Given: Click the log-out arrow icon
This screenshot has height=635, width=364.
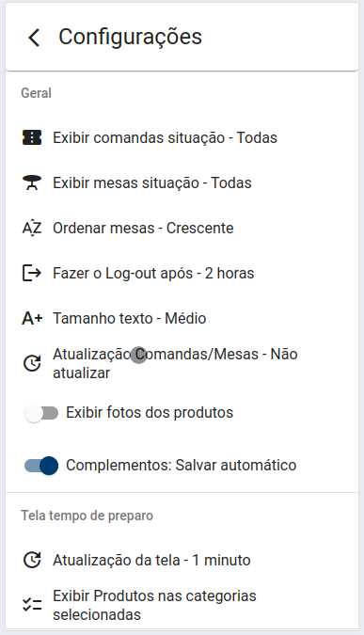Looking at the screenshot, I should click(32, 273).
